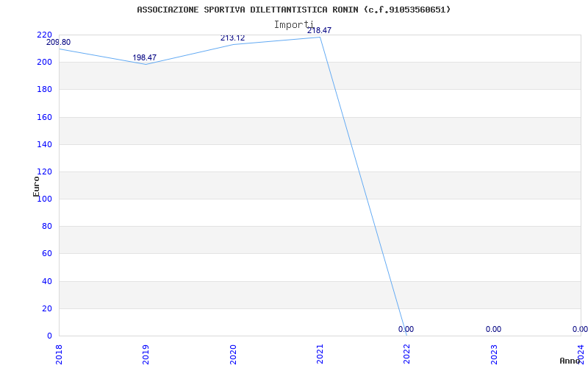
Task: Click the 200 y-axis tick label
Action: 44,63
